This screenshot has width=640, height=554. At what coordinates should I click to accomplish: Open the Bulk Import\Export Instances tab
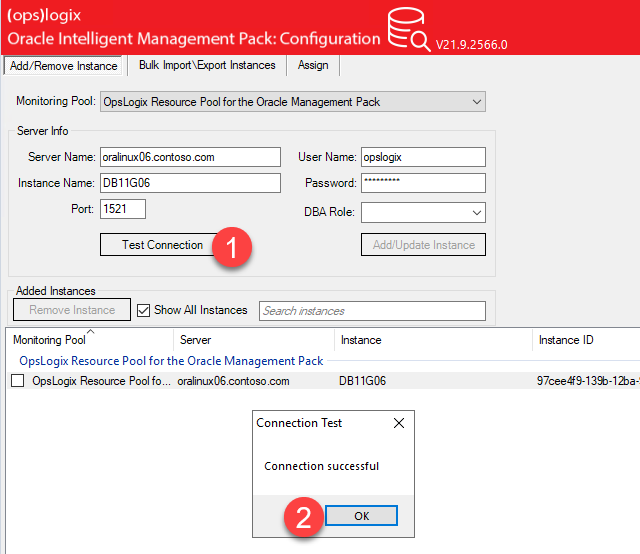(x=207, y=65)
